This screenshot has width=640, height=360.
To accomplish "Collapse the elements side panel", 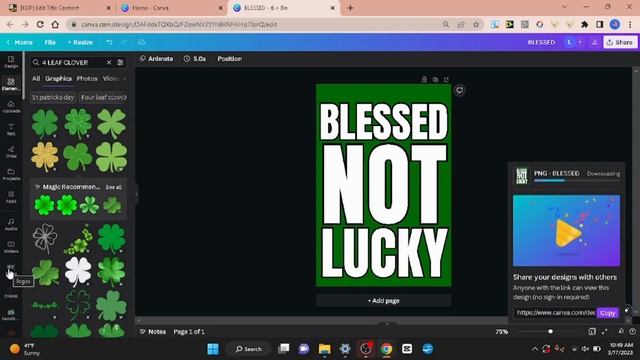I will click(136, 194).
